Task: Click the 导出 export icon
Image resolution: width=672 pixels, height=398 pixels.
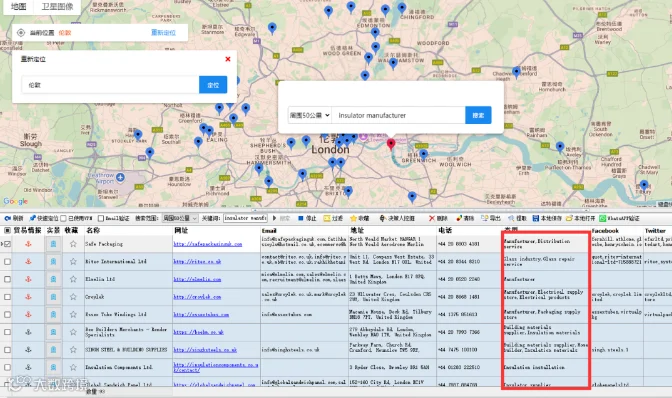Action: point(485,218)
